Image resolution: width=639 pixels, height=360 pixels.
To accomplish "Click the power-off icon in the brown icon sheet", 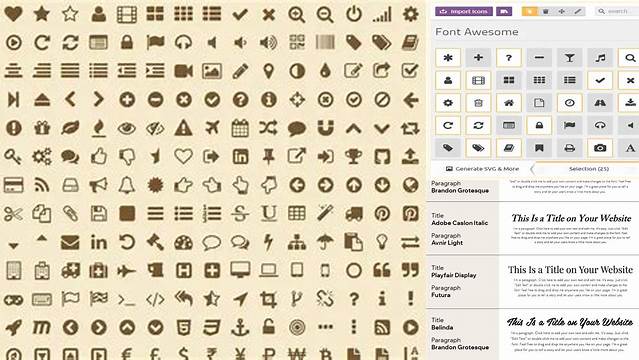I will point(354,14).
